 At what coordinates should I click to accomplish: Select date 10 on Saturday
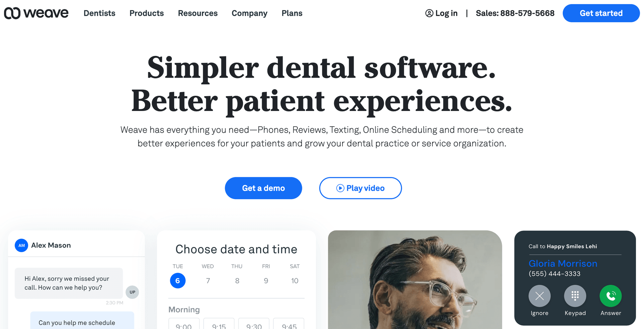coord(295,281)
